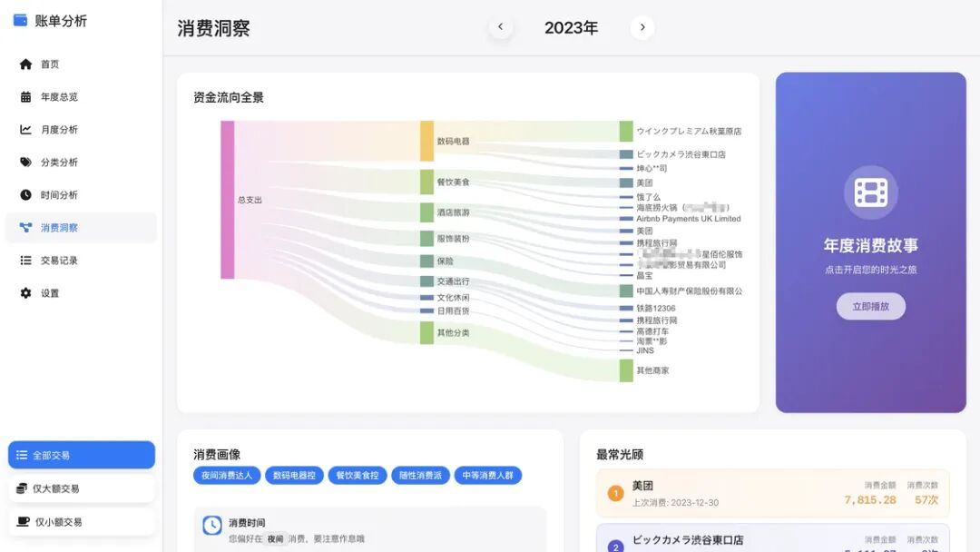Switch filter to 仅小额交易

point(82,522)
